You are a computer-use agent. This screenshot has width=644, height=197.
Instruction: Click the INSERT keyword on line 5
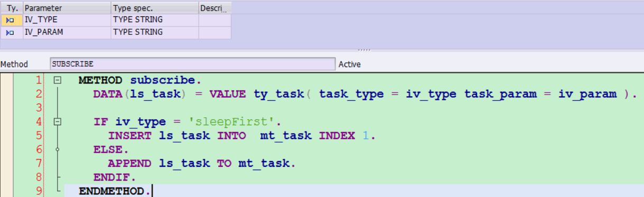[x=129, y=136]
